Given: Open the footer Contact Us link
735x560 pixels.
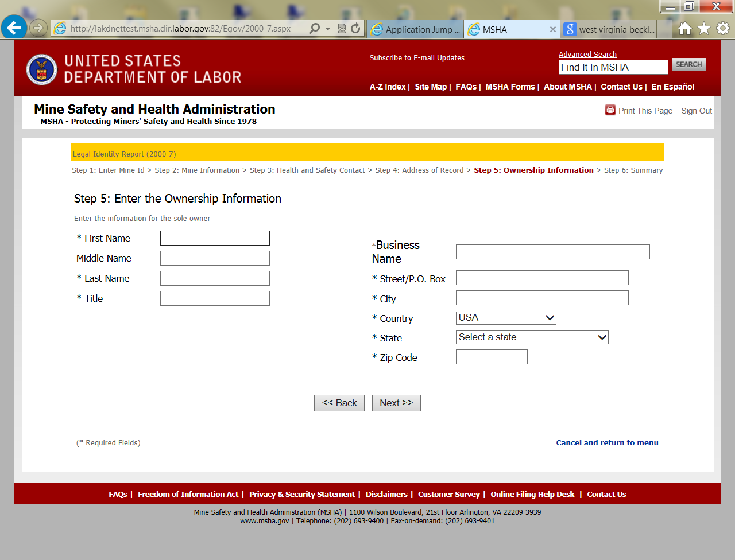Looking at the screenshot, I should click(x=606, y=494).
